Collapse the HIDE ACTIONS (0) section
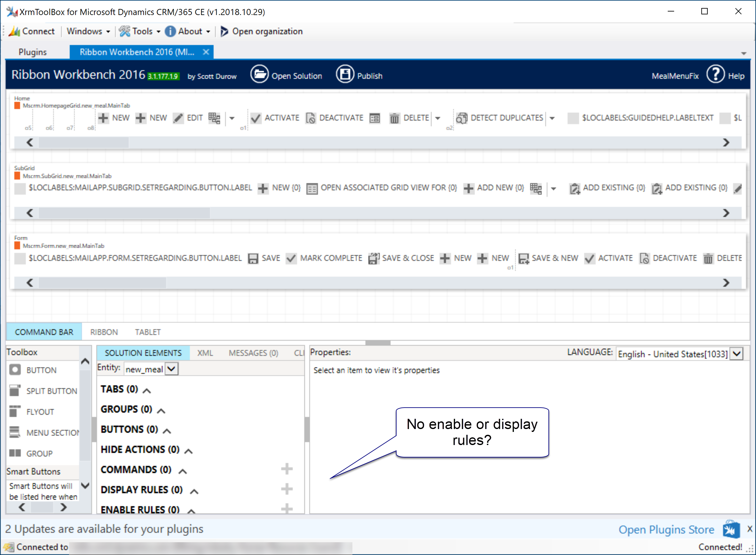The height and width of the screenshot is (555, 756). click(189, 451)
